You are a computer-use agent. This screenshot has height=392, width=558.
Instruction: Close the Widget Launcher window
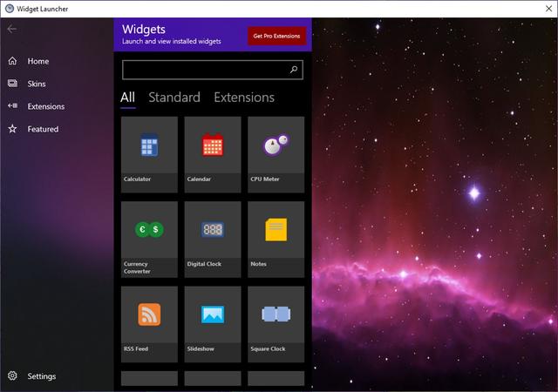[548, 9]
